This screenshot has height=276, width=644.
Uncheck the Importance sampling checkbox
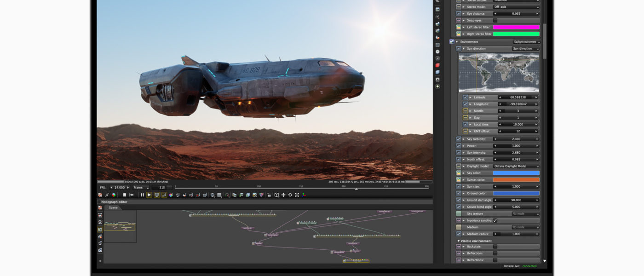coord(495,220)
